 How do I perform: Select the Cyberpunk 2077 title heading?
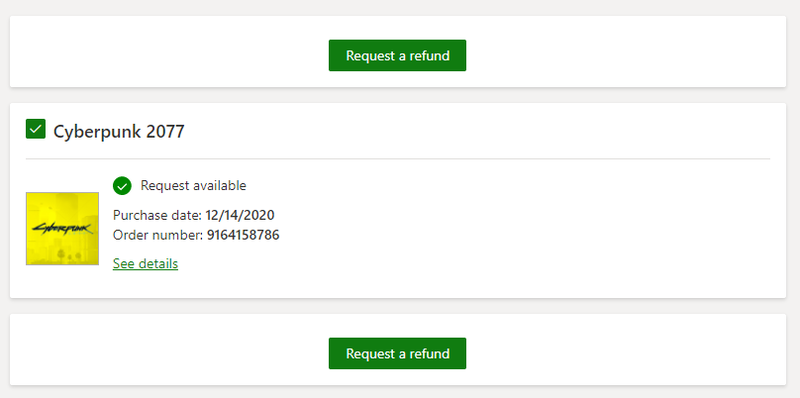(x=118, y=132)
